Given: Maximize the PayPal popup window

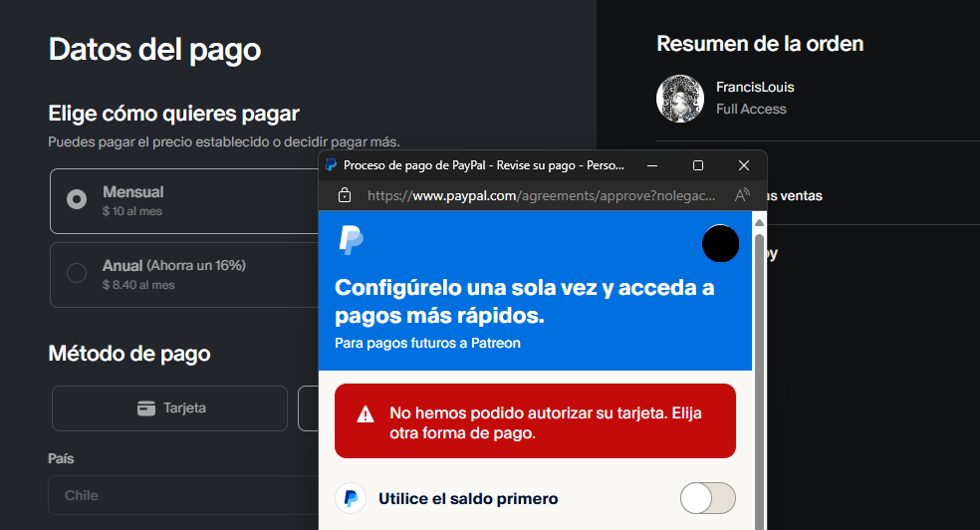Looking at the screenshot, I should (x=697, y=165).
